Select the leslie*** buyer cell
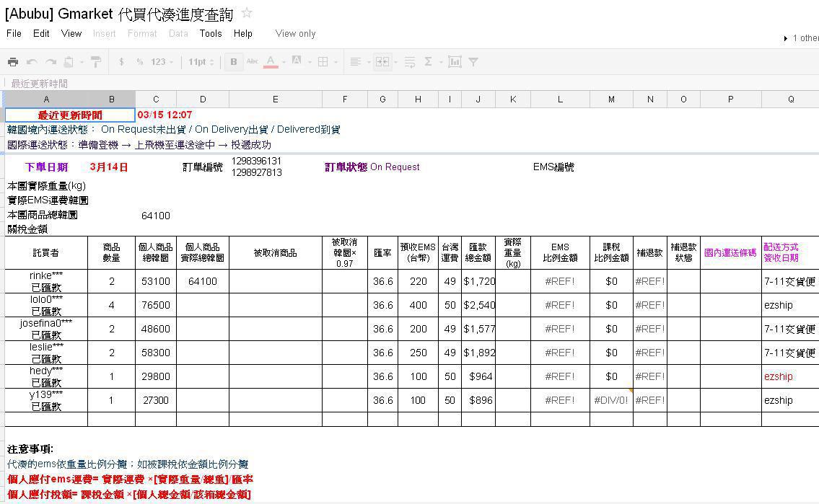819x504 pixels. coord(46,353)
